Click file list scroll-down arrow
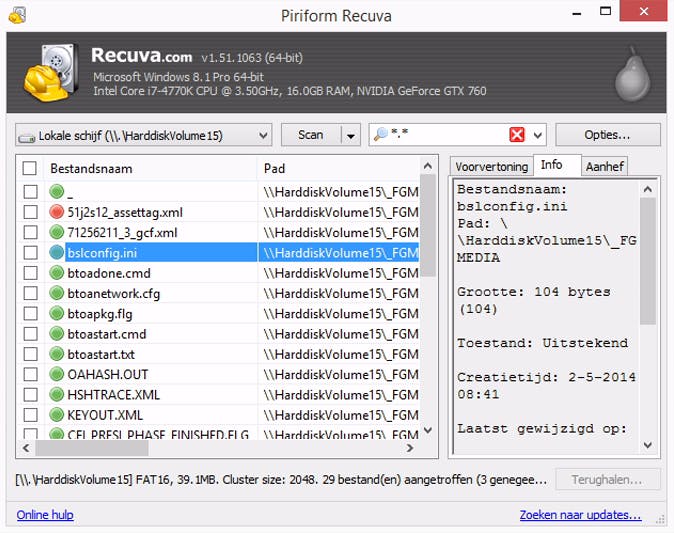674x533 pixels. point(428,430)
